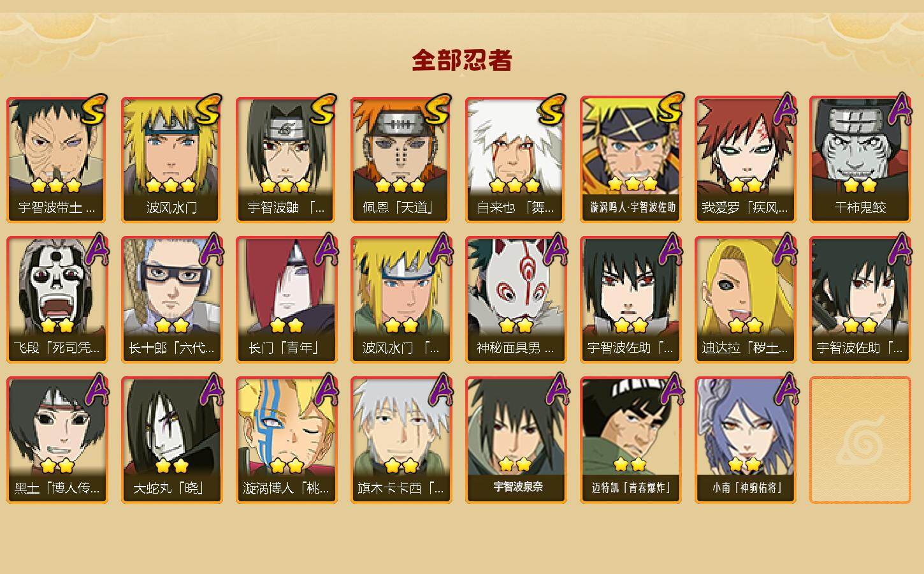
Task: Select the 波风水门 S-rank ninja card
Action: [171, 159]
